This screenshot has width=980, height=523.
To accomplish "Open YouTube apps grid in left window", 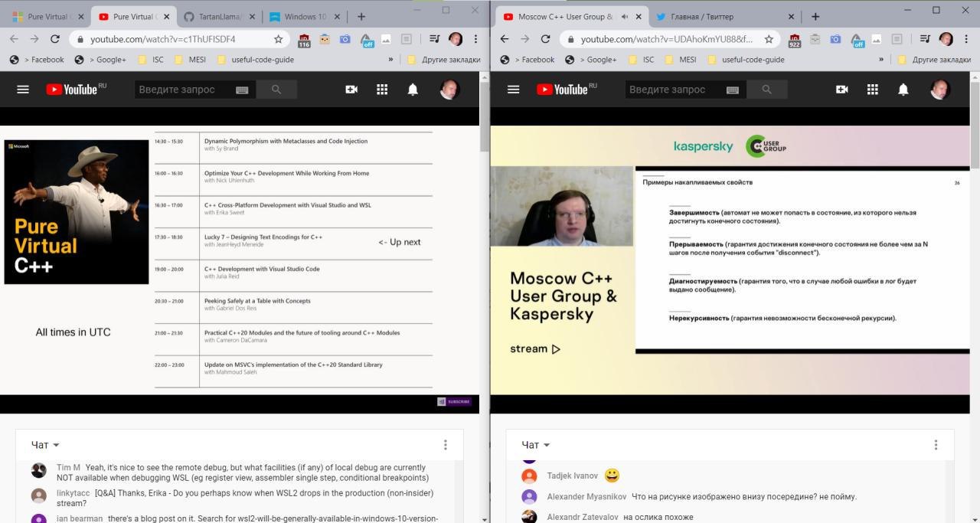I will [382, 90].
